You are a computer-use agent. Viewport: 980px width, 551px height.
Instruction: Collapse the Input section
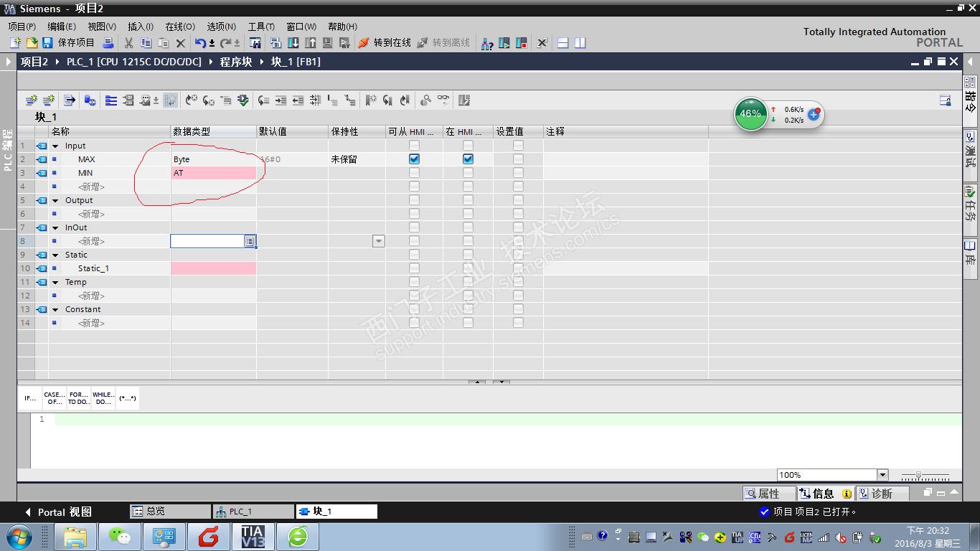coord(55,146)
